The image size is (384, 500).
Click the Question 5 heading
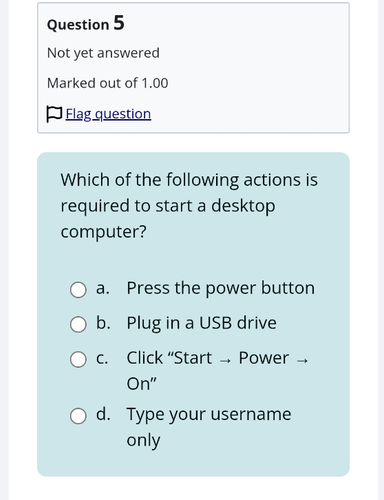point(86,23)
